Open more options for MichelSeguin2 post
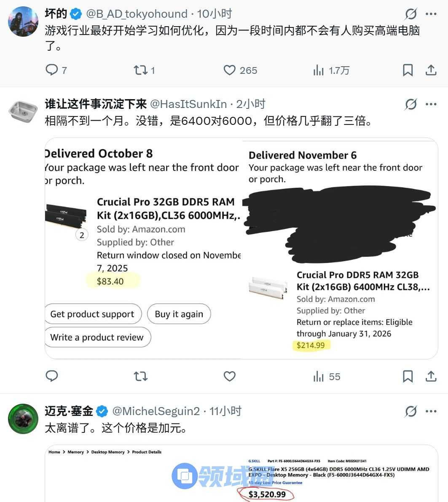Image resolution: width=448 pixels, height=502 pixels. (431, 411)
